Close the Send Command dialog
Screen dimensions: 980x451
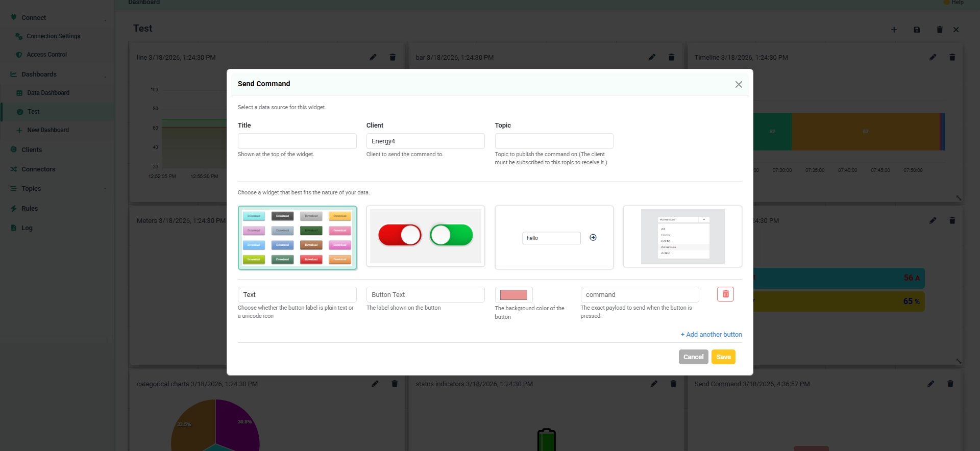738,85
